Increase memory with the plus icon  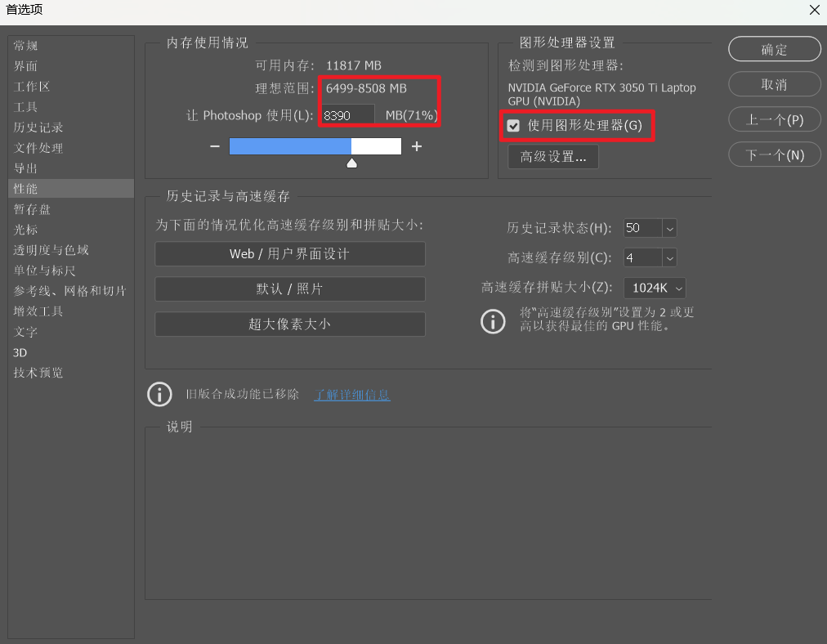pyautogui.click(x=417, y=146)
